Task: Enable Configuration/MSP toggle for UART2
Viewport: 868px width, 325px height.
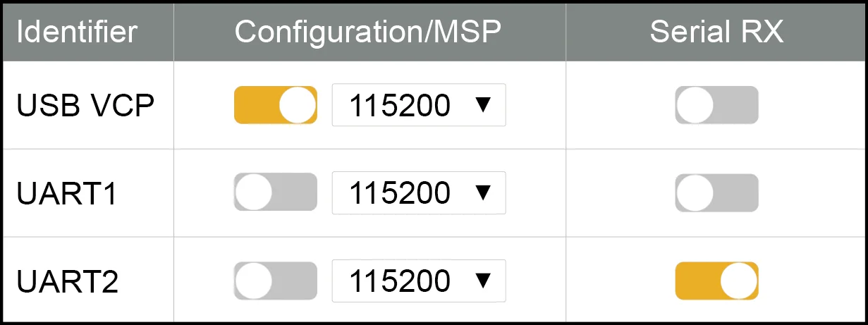Action: click(275, 281)
